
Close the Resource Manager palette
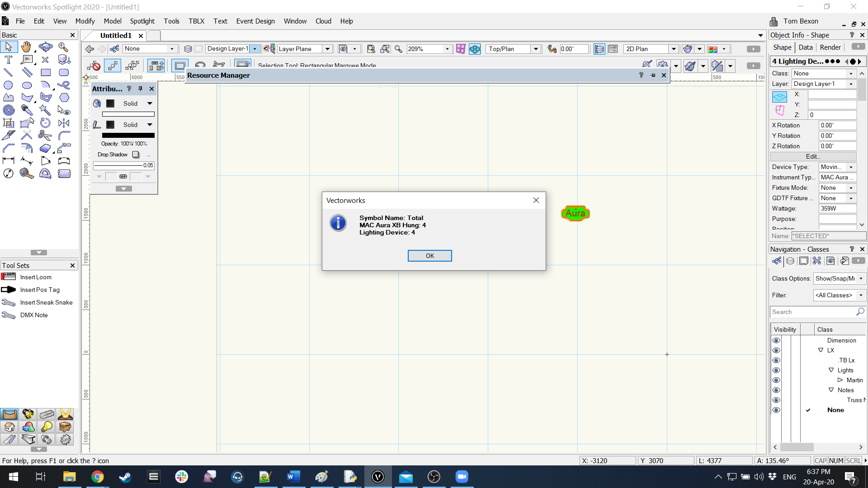664,75
